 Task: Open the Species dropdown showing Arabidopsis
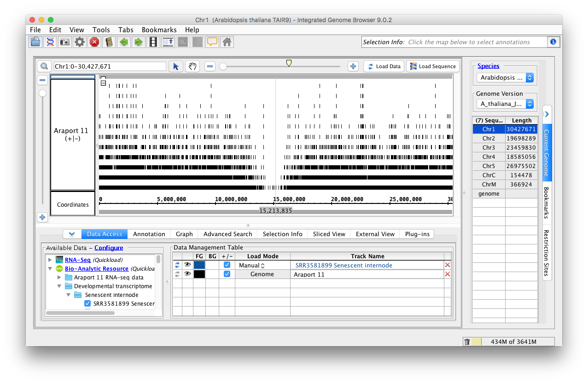coord(505,78)
